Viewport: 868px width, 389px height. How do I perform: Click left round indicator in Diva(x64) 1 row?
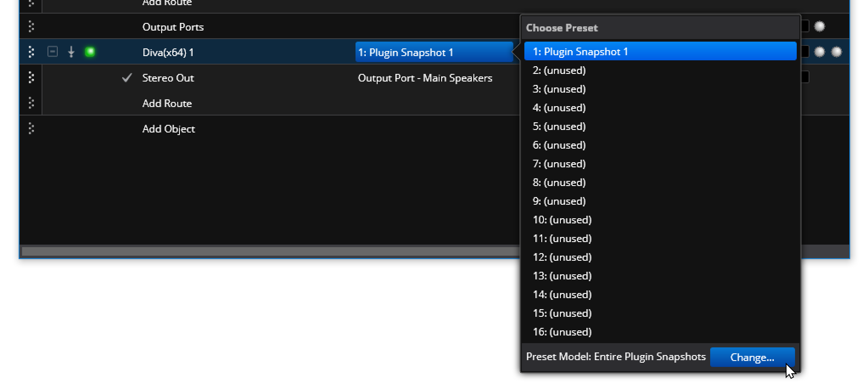pos(820,52)
